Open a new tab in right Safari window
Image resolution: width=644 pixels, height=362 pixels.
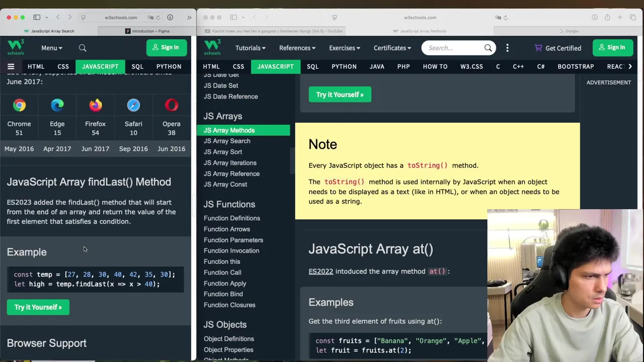click(x=620, y=17)
